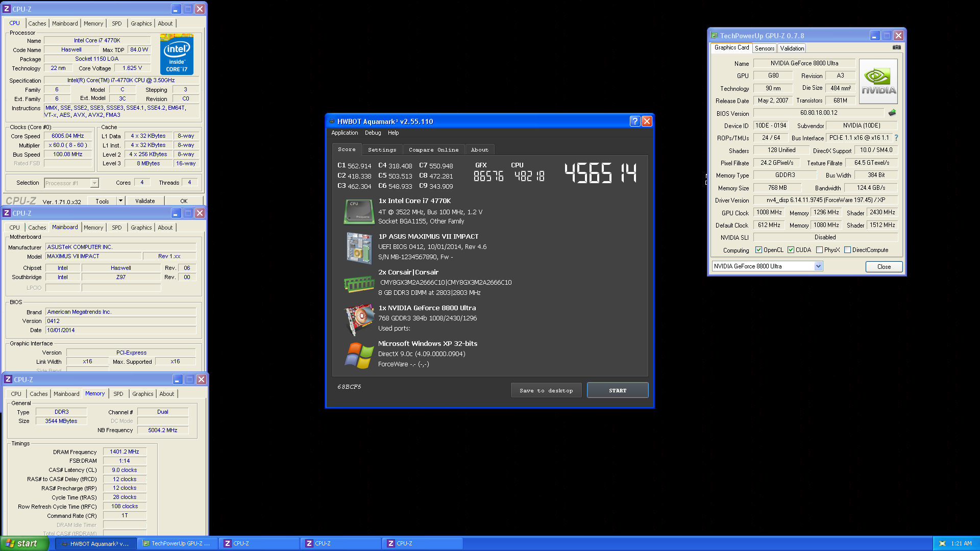Open the Application menu in Aquamark

[345, 133]
